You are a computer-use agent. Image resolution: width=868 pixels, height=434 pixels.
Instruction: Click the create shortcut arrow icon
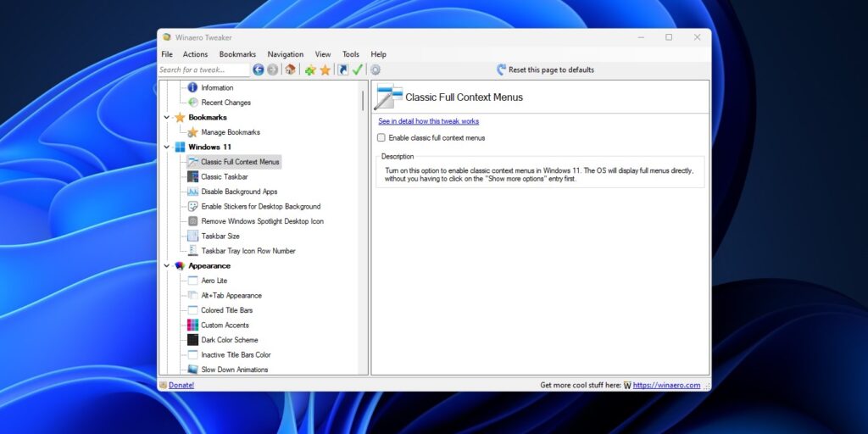tap(342, 70)
